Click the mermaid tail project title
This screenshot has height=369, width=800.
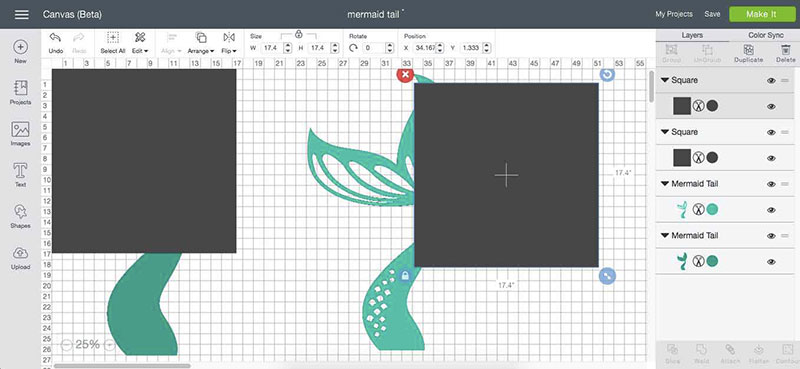(373, 15)
